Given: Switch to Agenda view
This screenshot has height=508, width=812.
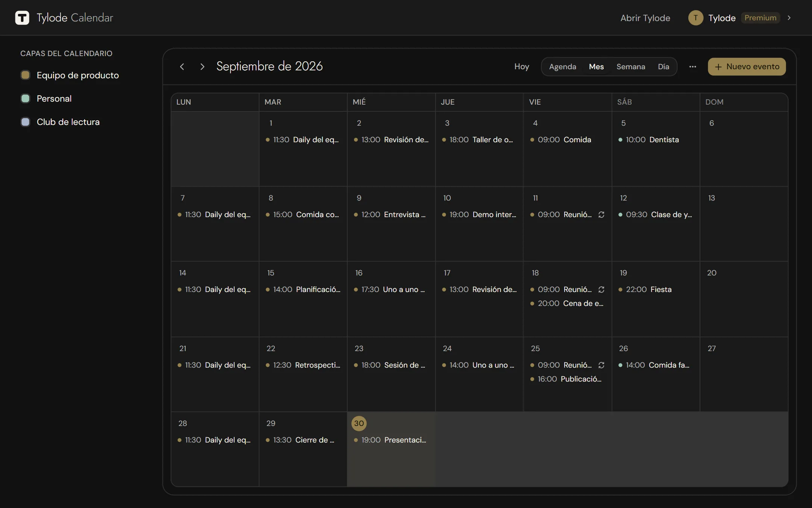Looking at the screenshot, I should tap(562, 67).
